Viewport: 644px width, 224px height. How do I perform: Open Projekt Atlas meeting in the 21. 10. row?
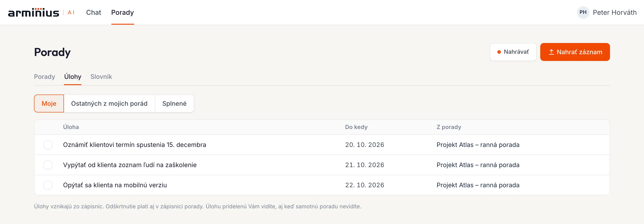pyautogui.click(x=478, y=165)
